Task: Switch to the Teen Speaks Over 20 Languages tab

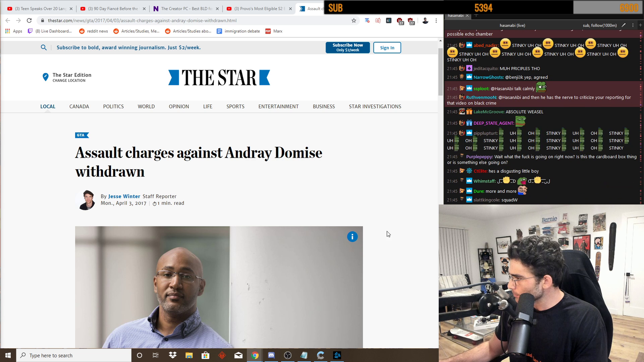Action: click(x=39, y=8)
